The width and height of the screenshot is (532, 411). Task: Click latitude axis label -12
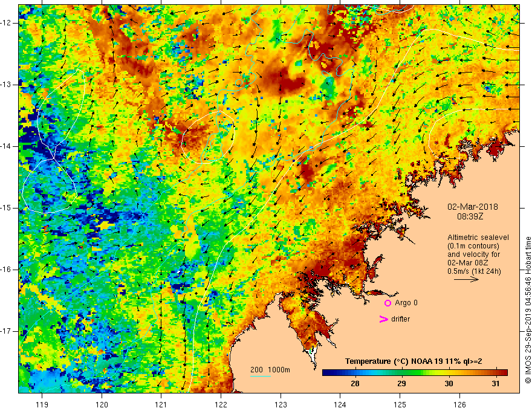coord(6,23)
